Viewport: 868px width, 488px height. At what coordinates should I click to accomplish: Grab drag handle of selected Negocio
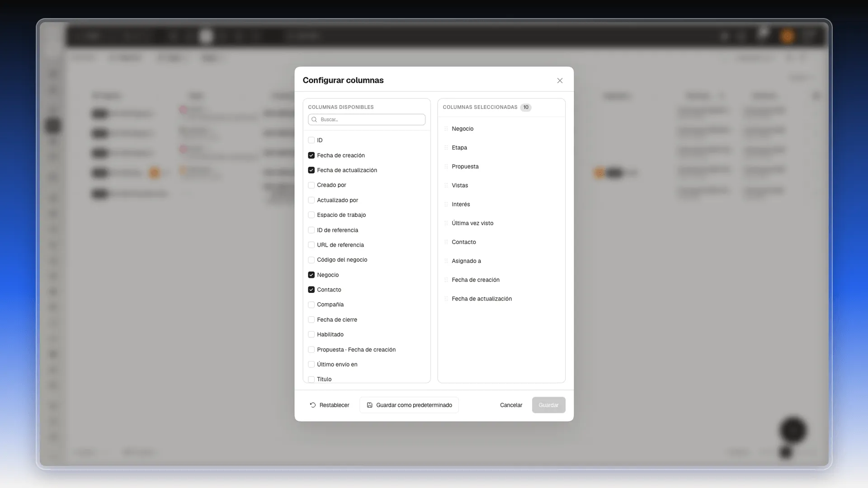[446, 129]
